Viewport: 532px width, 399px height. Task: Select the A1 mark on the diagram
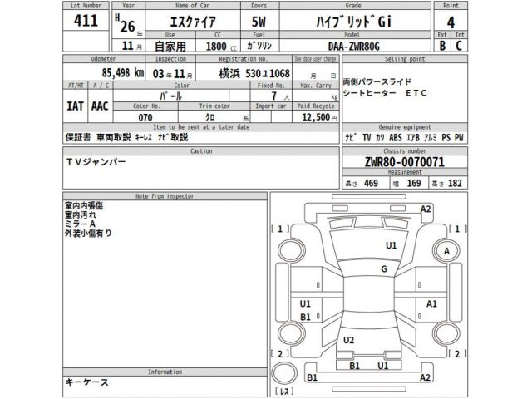point(431,303)
